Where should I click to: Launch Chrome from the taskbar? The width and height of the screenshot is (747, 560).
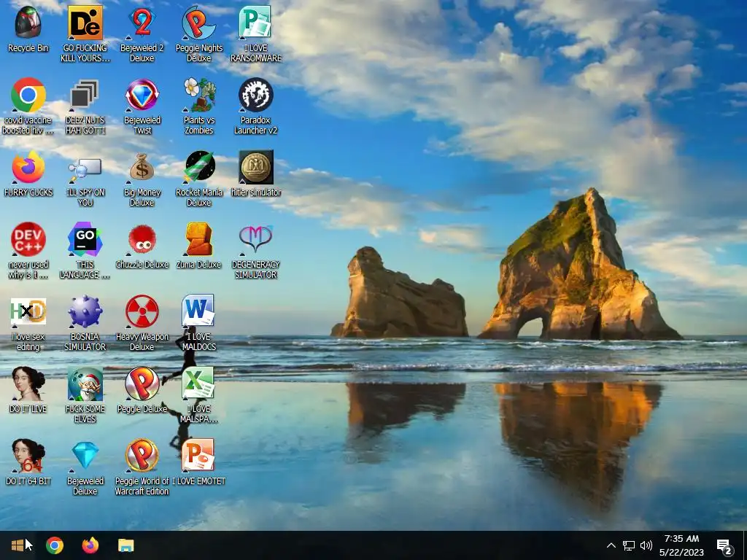(54, 545)
